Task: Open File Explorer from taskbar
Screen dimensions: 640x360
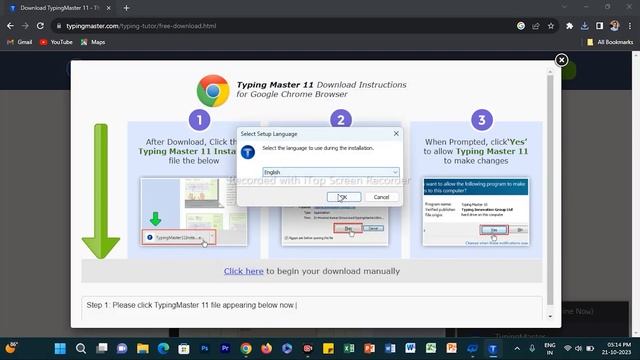Action: coord(143,349)
